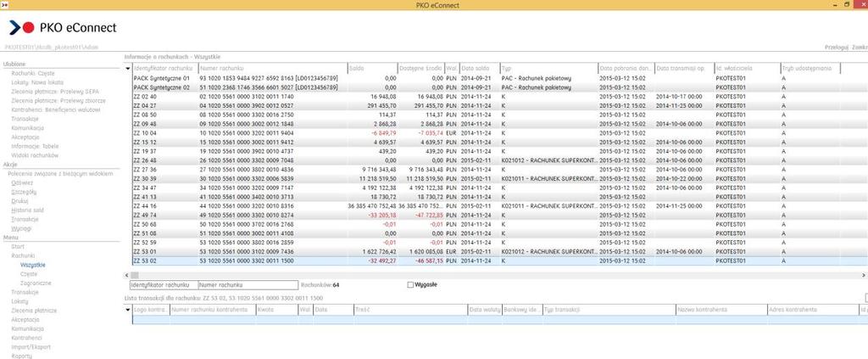Click negative balance -6 849,79

pos(382,133)
